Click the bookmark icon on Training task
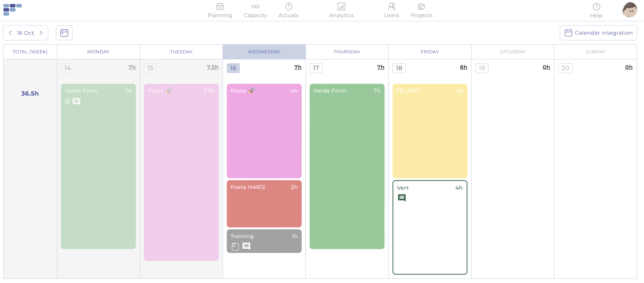The height and width of the screenshot is (283, 644). point(235,246)
